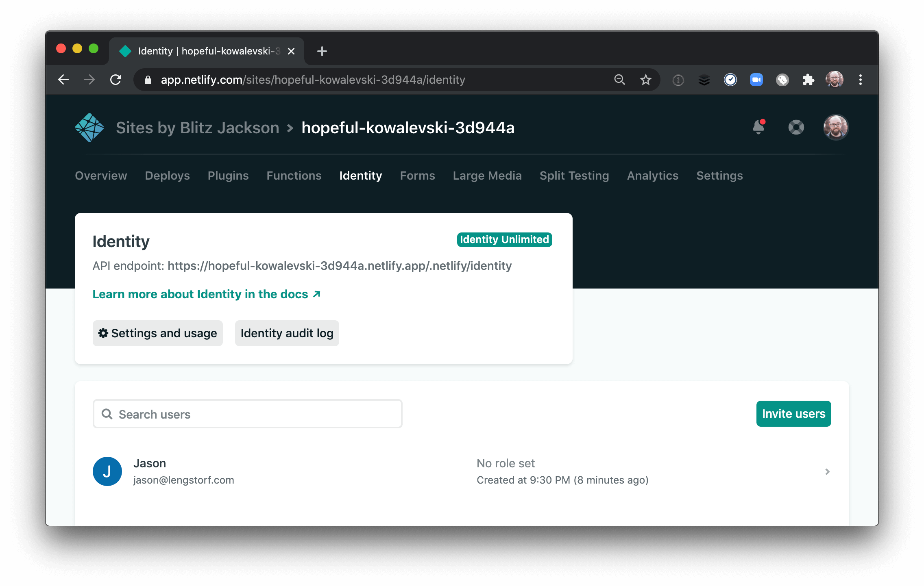Viewport: 924px width, 586px height.
Task: Open the help/support icon near the bell
Action: pos(796,127)
